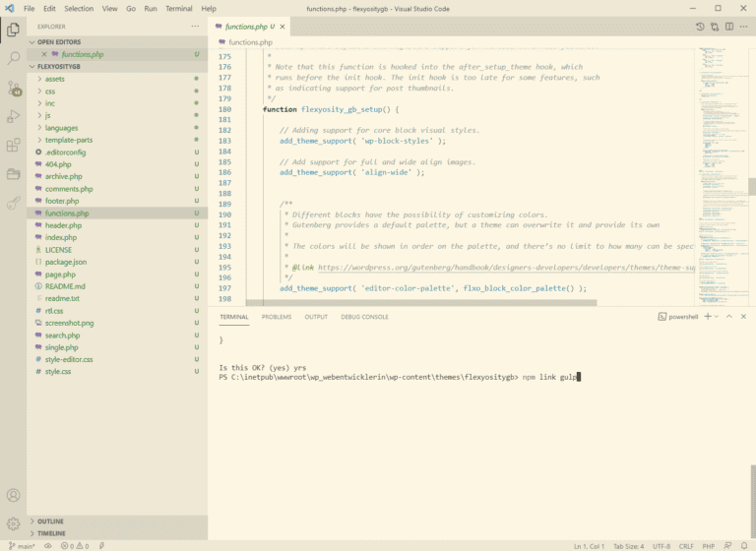Image resolution: width=756 pixels, height=551 pixels.
Task: Open the launch profile dropdown arrow
Action: [717, 316]
